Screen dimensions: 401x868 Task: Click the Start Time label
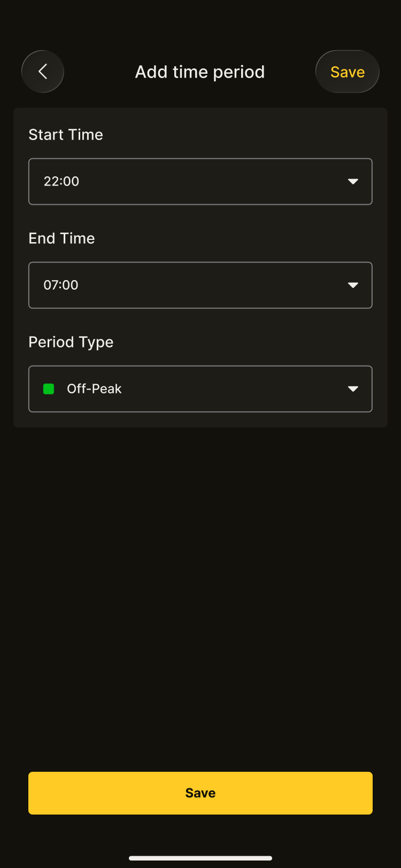(66, 135)
